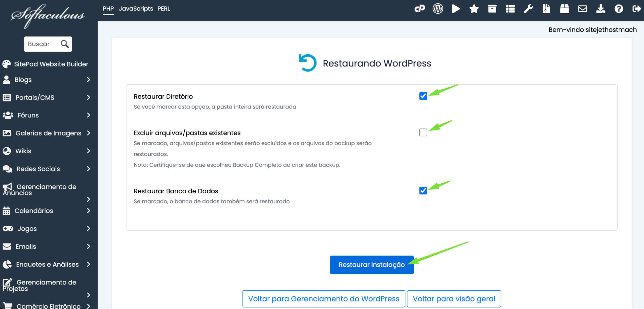Check Excluir arquivos/pastas existentes checkbox

(x=423, y=132)
